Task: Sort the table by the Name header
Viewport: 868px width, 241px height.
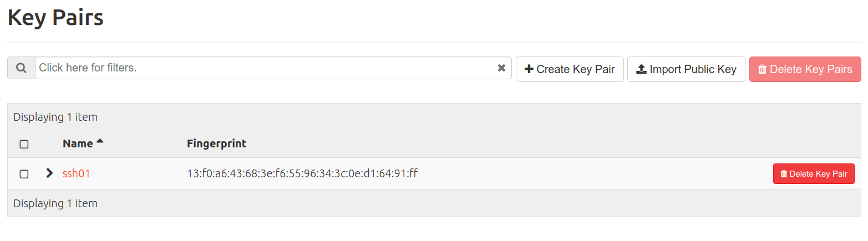Action: pos(78,143)
